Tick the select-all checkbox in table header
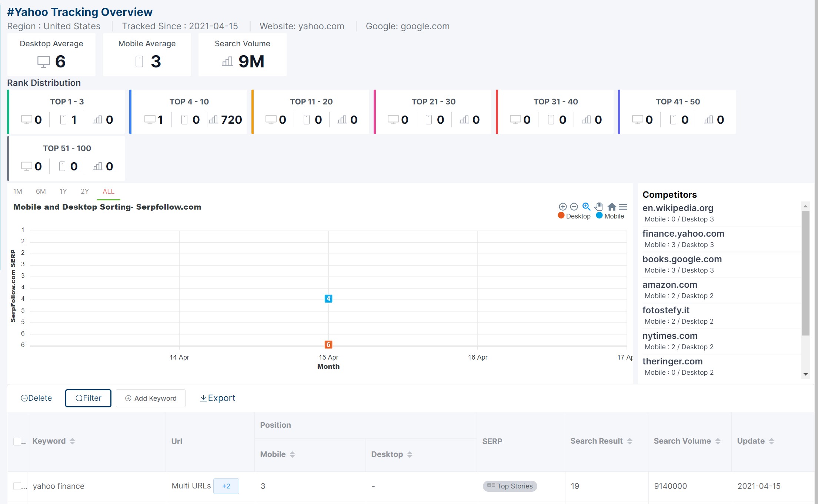This screenshot has height=504, width=818. [x=17, y=441]
